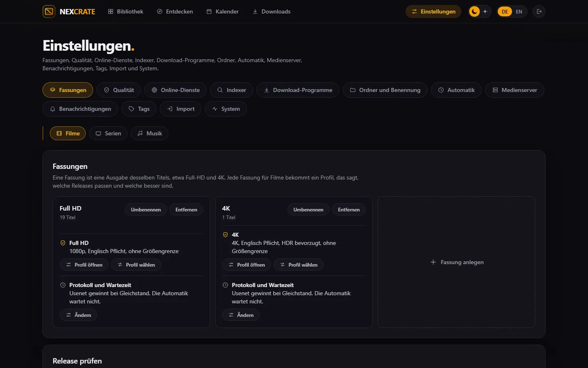Click Profil öffnen in the Full HD card

click(x=84, y=265)
